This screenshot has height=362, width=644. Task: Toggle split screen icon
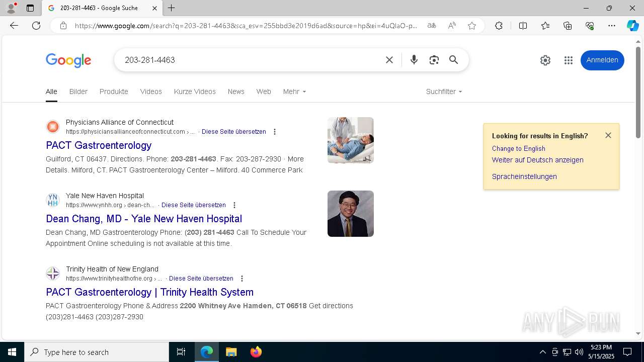pos(523,26)
